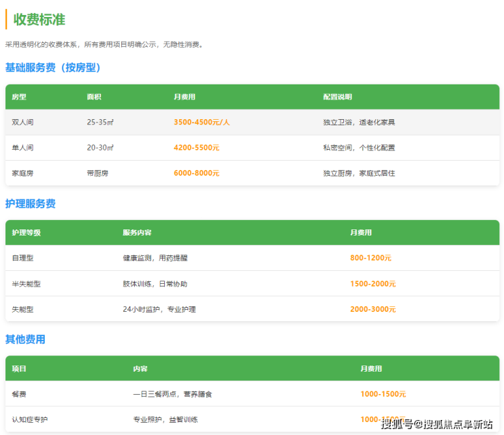
Task: Click the 护理等级 column header
Action: pyautogui.click(x=26, y=233)
